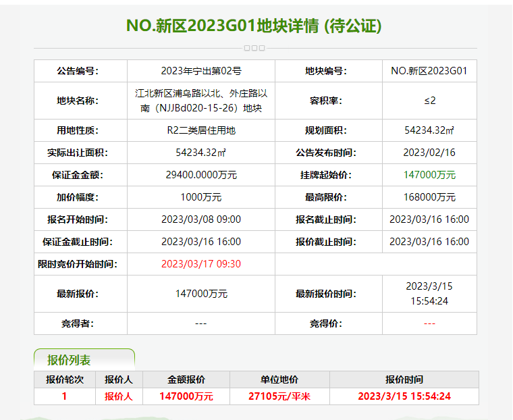Viewport: 513px width, 420px height.
Task: Click the three-square divider ornament under title
Action: click(x=254, y=48)
